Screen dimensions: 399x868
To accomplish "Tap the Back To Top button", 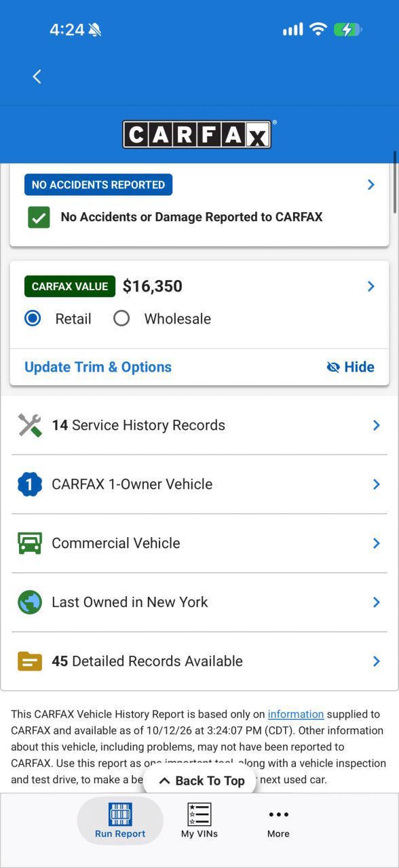I will [x=202, y=781].
